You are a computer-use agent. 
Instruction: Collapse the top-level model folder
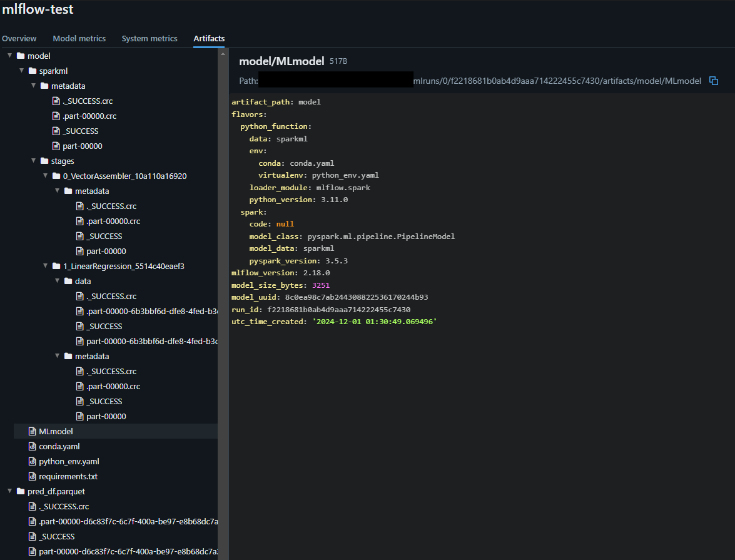pyautogui.click(x=10, y=56)
